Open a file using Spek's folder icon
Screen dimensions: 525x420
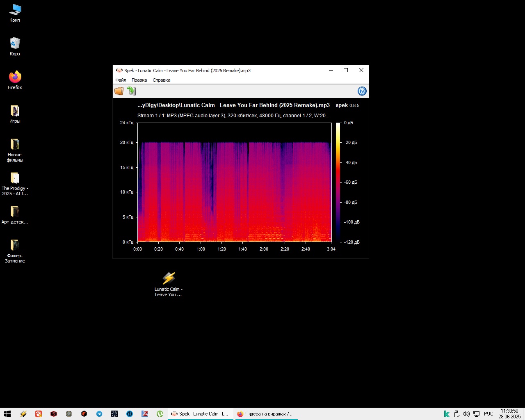click(x=119, y=91)
